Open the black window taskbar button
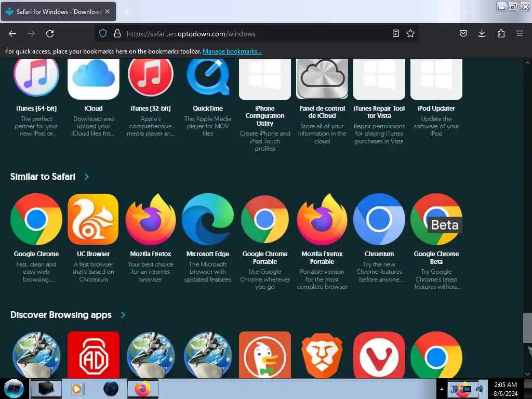Image resolution: width=532 pixels, height=399 pixels. 46,389
